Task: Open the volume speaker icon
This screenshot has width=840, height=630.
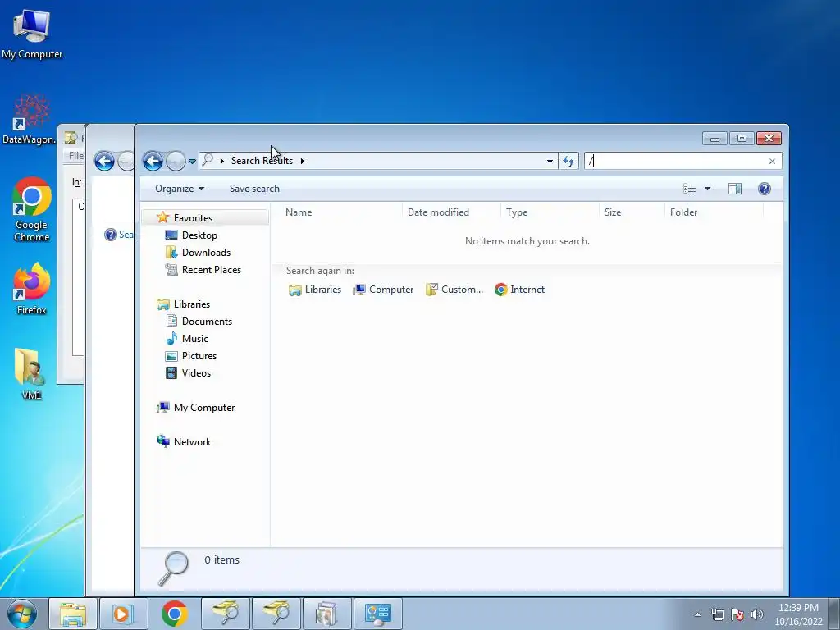Action: click(756, 614)
